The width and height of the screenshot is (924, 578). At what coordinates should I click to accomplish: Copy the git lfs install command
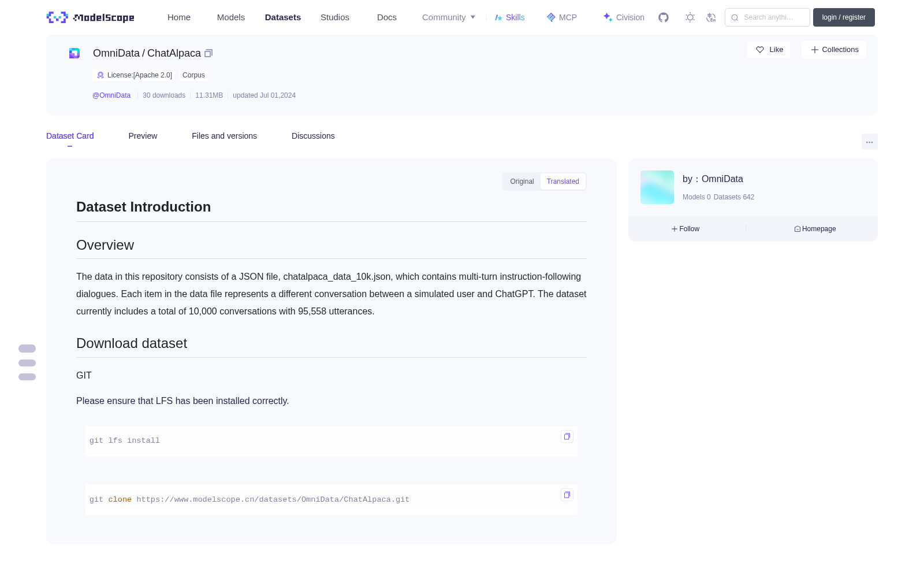point(567,436)
